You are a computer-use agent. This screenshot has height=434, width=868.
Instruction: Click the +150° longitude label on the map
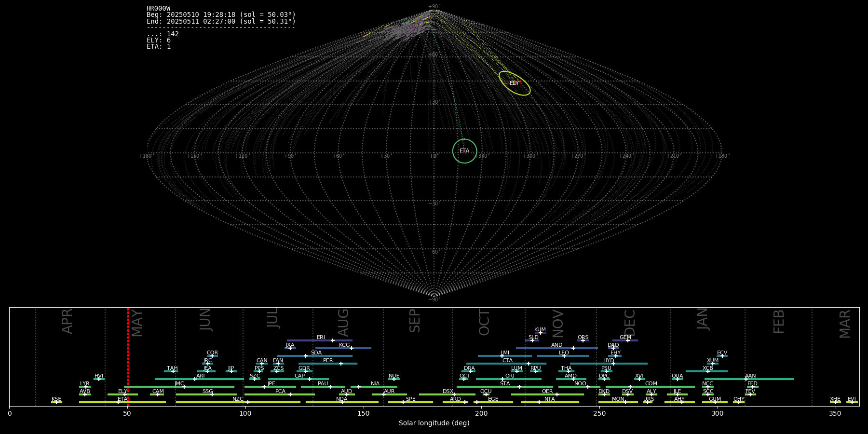tap(193, 156)
